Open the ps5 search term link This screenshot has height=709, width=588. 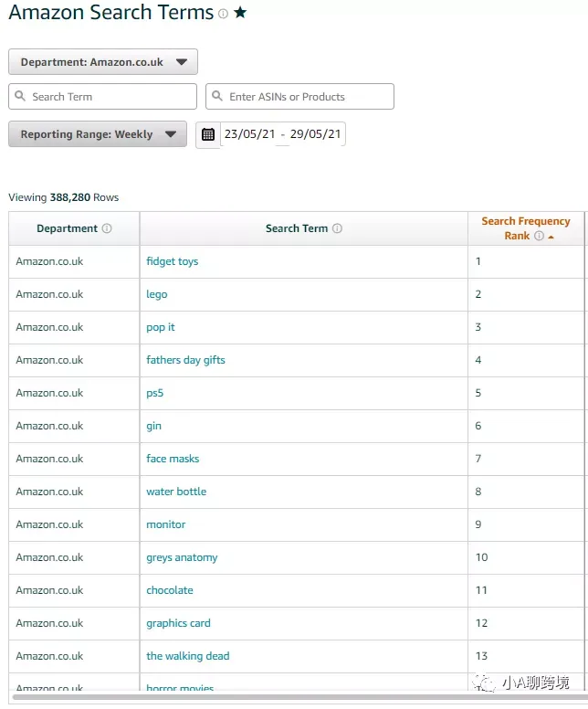(x=154, y=393)
